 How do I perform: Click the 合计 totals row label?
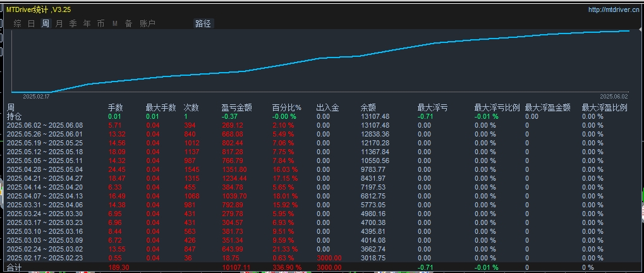pos(14,268)
